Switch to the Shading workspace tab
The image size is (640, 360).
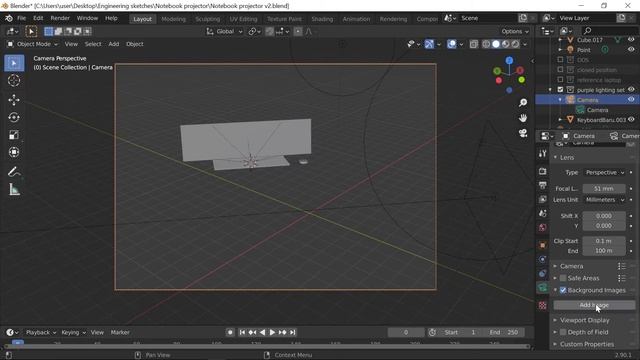(322, 19)
